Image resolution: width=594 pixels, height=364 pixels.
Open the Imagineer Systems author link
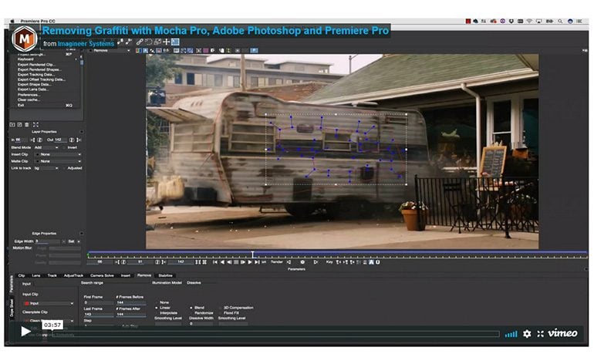point(86,43)
